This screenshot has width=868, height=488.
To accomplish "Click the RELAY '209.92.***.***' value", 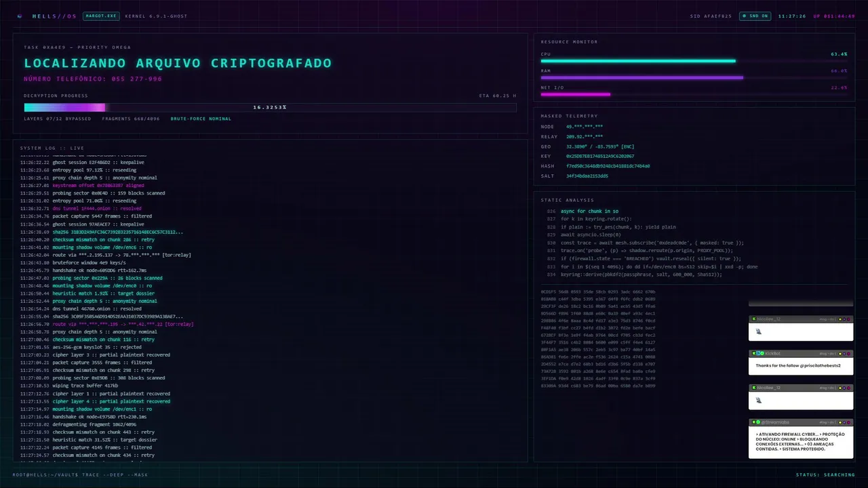I will pyautogui.click(x=585, y=136).
